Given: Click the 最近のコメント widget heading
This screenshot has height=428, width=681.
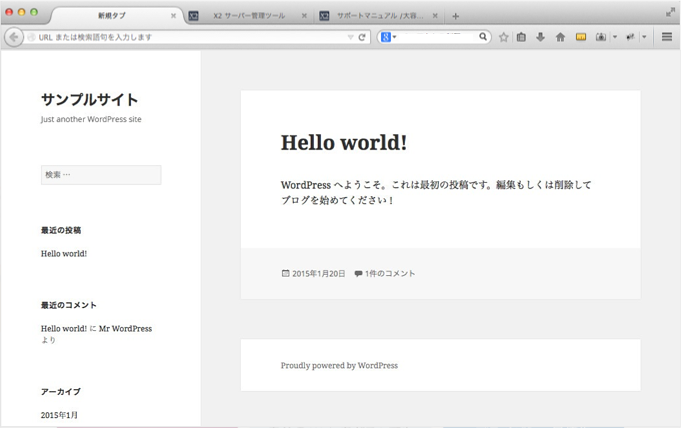Looking at the screenshot, I should point(69,305).
